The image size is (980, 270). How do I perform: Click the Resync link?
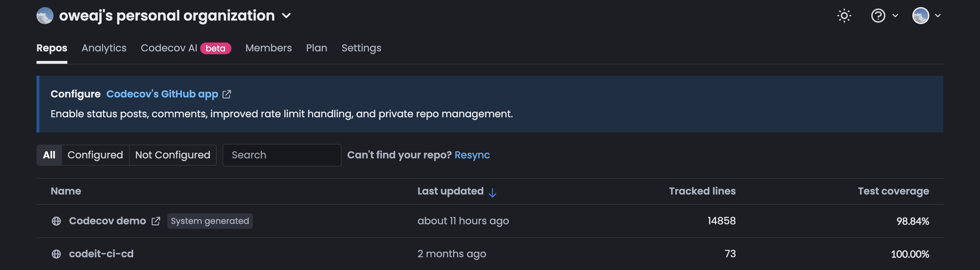(x=472, y=155)
